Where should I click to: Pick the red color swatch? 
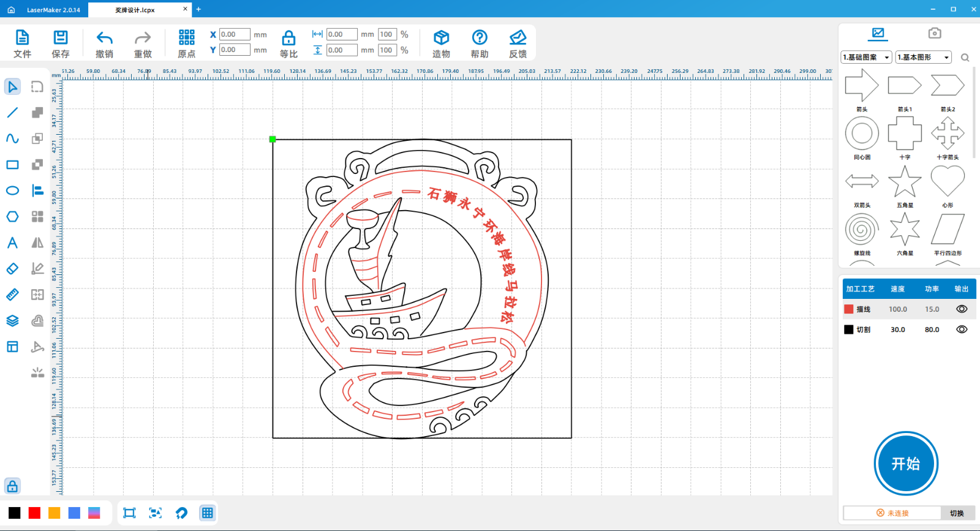tap(34, 513)
